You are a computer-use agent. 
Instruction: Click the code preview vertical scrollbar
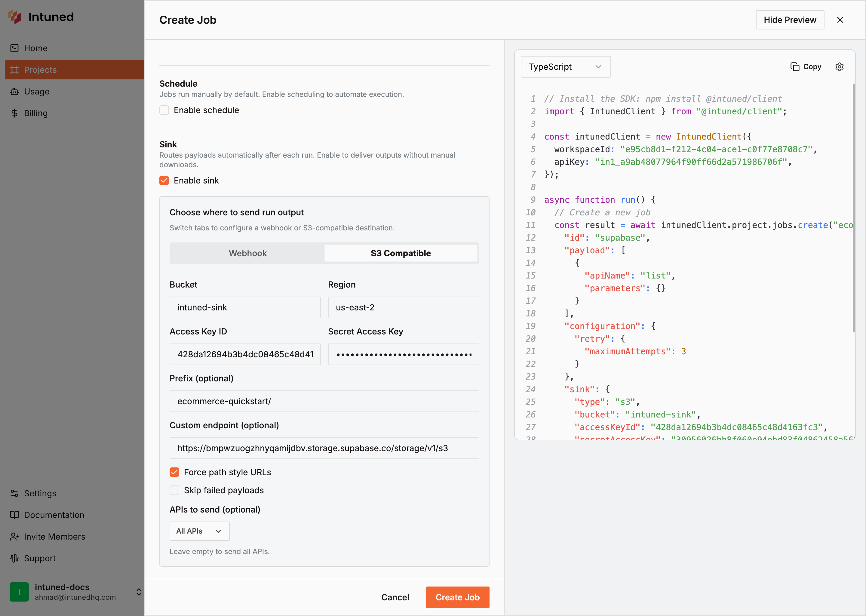tap(854, 208)
